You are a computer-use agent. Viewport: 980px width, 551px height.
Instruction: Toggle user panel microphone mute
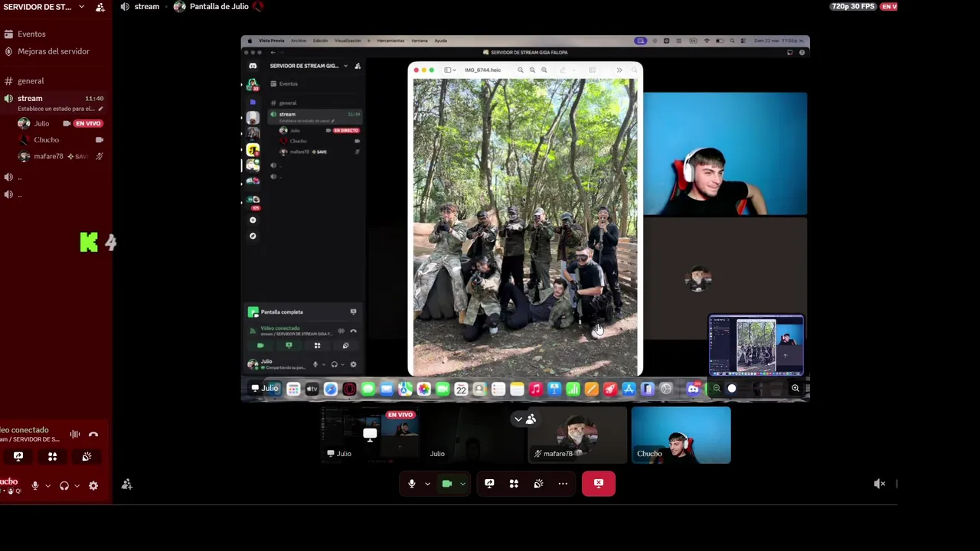pos(34,486)
